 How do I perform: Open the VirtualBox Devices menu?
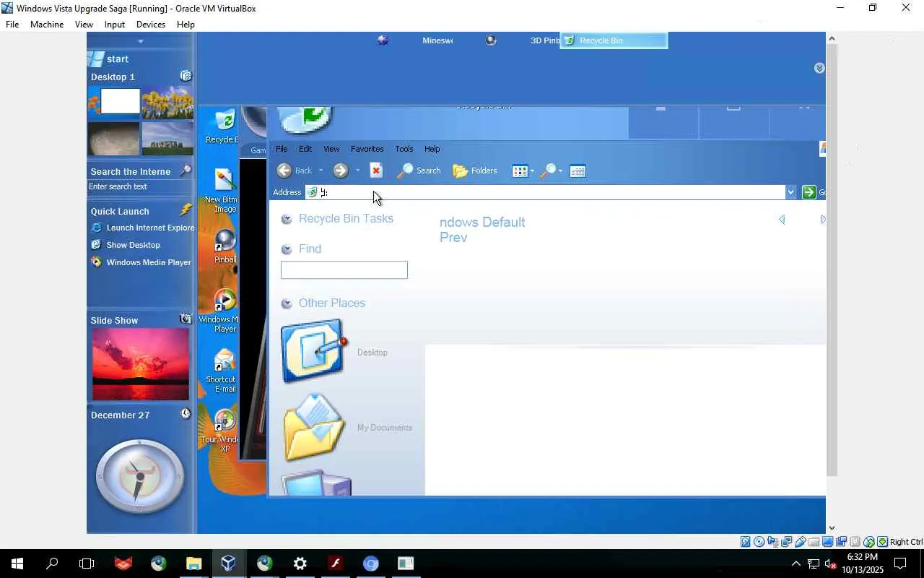(x=151, y=25)
